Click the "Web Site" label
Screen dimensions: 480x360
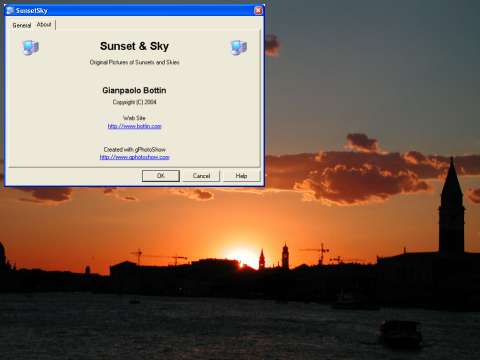pyautogui.click(x=134, y=118)
